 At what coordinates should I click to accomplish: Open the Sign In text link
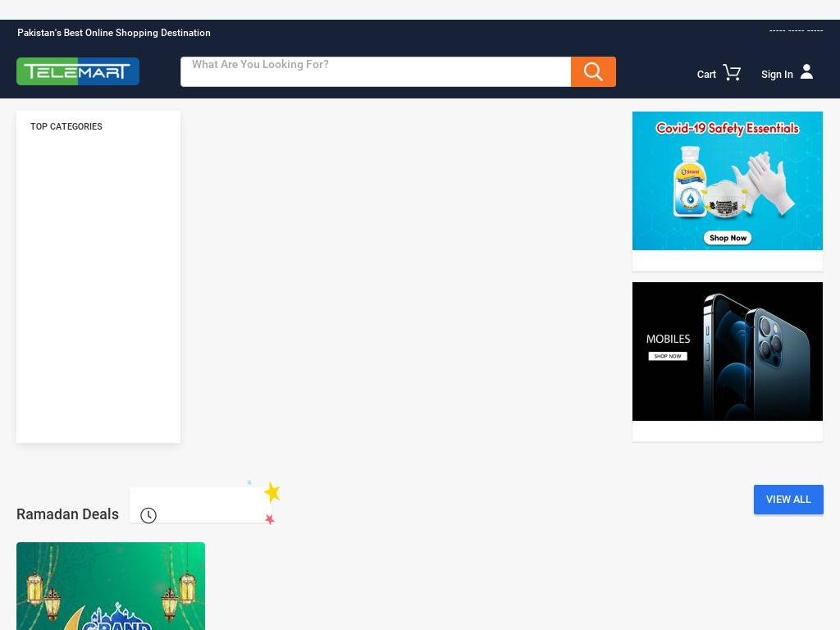pyautogui.click(x=777, y=75)
